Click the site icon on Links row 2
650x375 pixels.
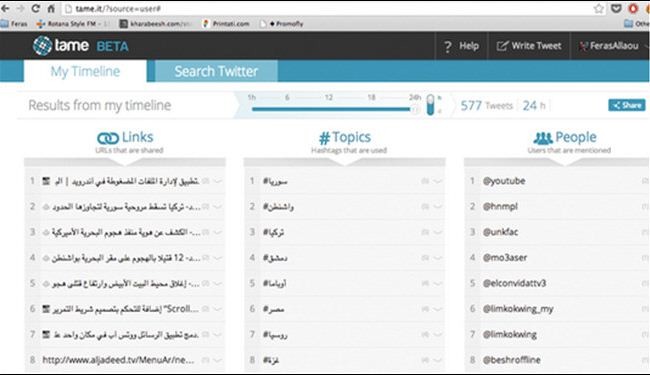pyautogui.click(x=46, y=207)
